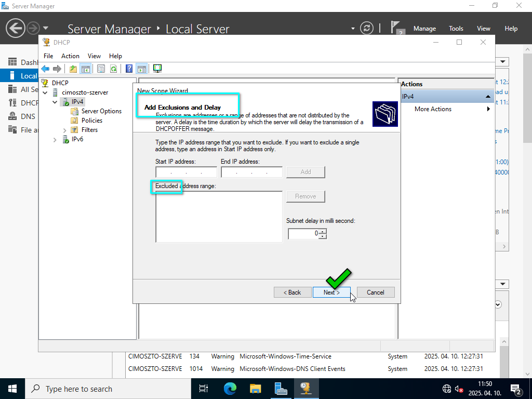Screen dimensions: 532x399
Task: Click the monitor icon in DHCP toolbar
Action: [157, 69]
